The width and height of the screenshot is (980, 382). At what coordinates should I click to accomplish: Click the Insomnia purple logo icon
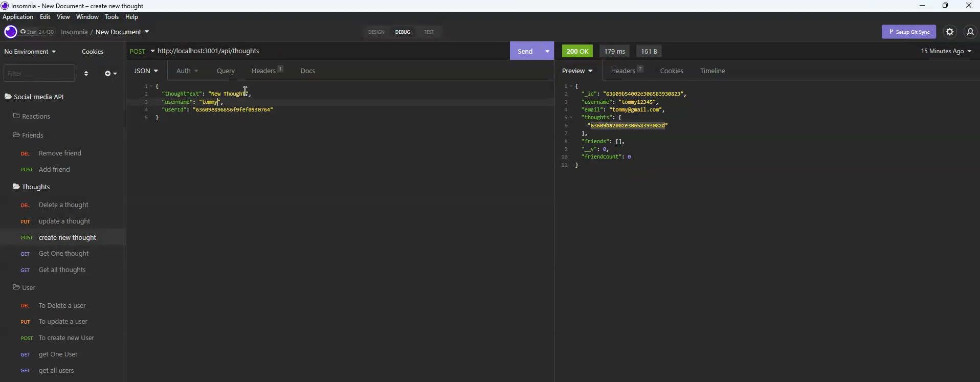tap(10, 32)
